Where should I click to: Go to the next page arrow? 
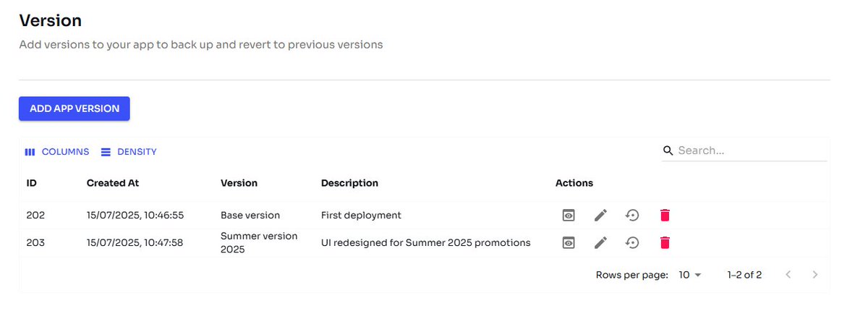pyautogui.click(x=815, y=275)
